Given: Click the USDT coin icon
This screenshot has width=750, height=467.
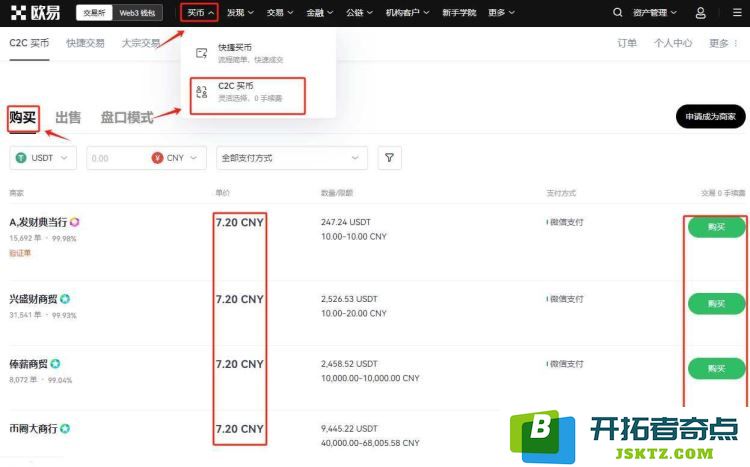Looking at the screenshot, I should click(x=21, y=158).
